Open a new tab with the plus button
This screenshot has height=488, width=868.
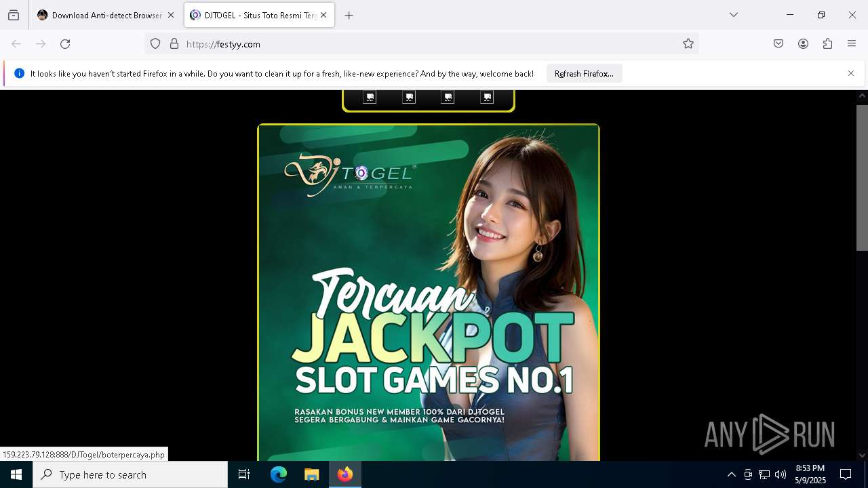click(349, 15)
